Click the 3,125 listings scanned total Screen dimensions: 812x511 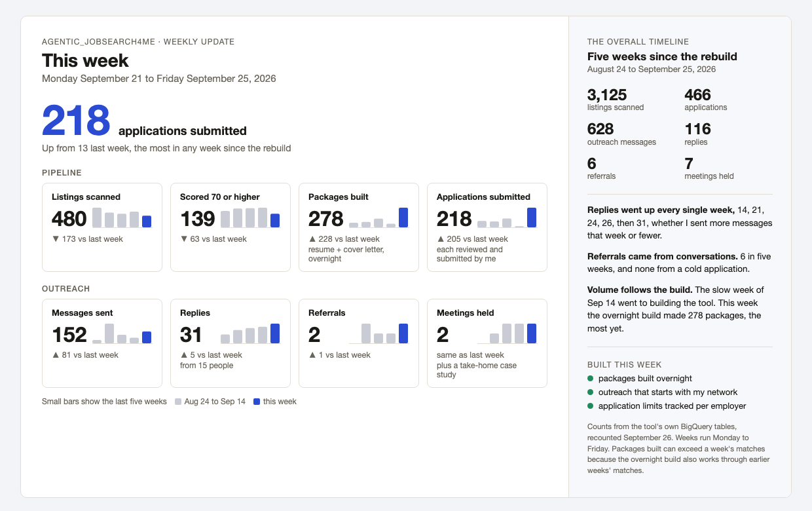tap(607, 95)
